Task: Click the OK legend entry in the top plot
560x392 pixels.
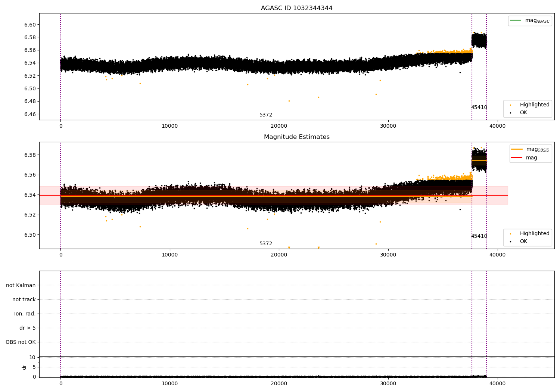Action: [x=523, y=112]
